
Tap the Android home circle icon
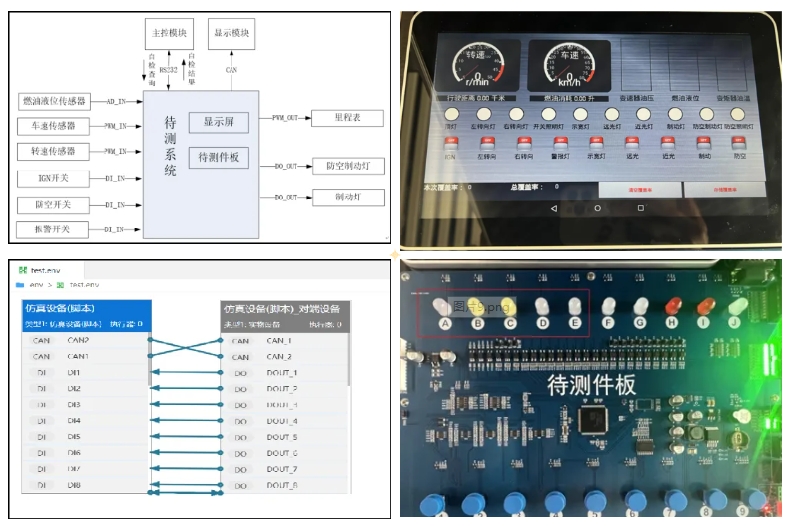click(598, 208)
